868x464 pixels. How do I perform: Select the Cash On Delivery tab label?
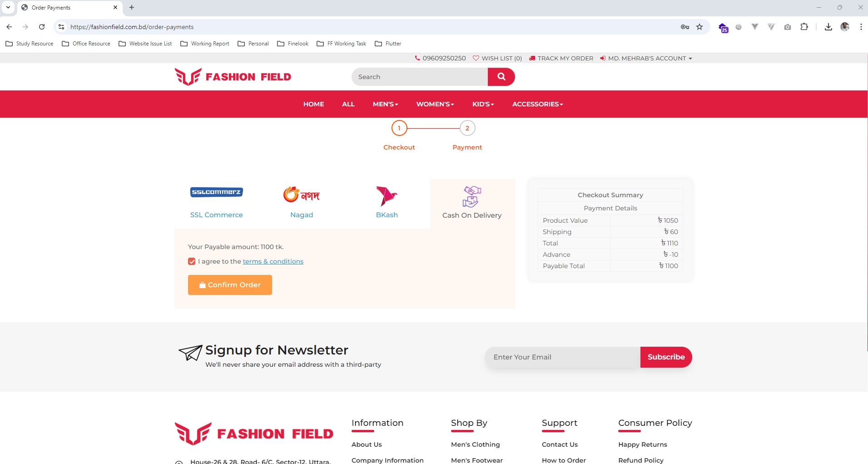[472, 215]
